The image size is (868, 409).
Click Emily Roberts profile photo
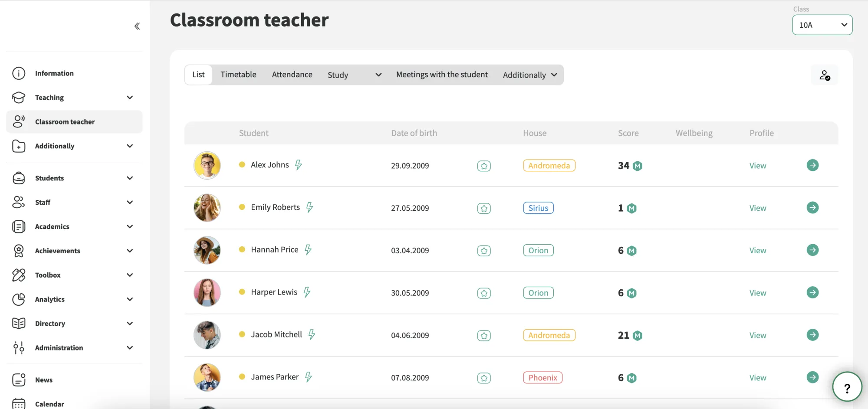207,208
